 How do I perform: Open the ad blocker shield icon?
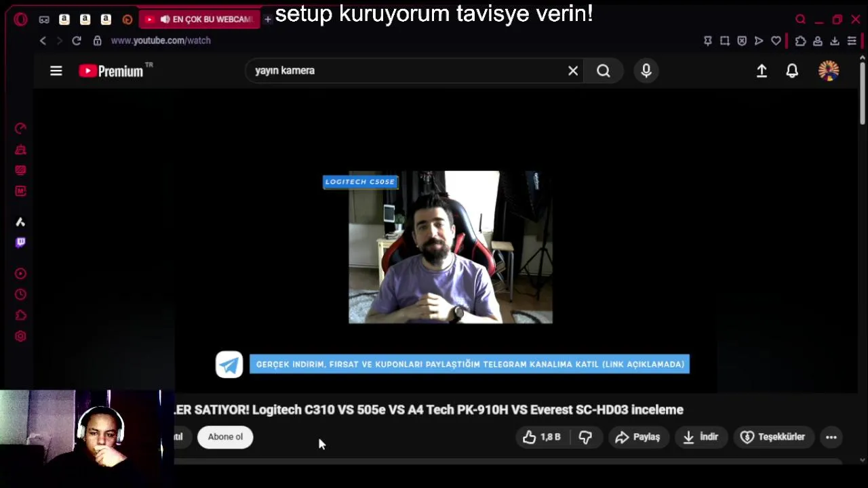coord(742,41)
